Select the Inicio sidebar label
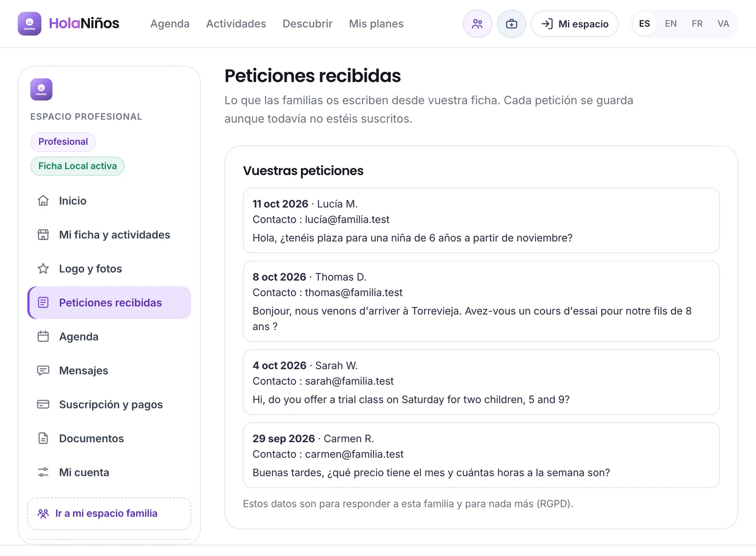 click(73, 201)
